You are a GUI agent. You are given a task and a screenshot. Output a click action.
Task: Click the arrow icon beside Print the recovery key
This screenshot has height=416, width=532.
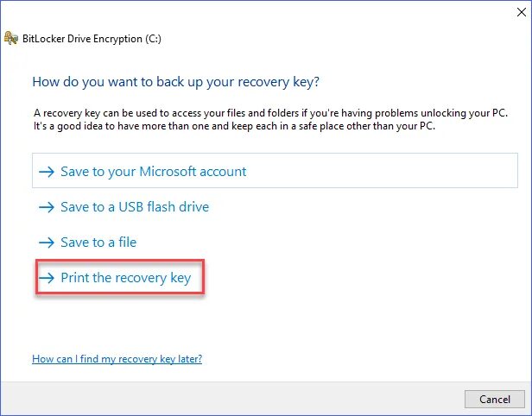[47, 279]
